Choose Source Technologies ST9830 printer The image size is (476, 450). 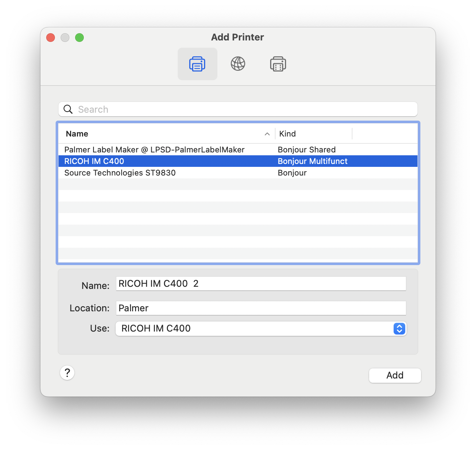pos(120,173)
